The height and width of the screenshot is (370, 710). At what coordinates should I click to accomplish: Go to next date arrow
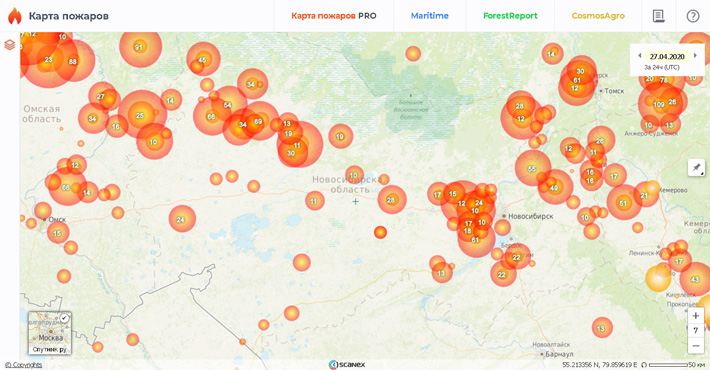point(696,56)
